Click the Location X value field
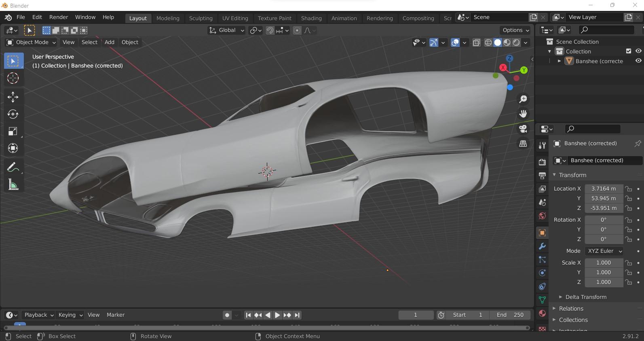 (x=604, y=189)
